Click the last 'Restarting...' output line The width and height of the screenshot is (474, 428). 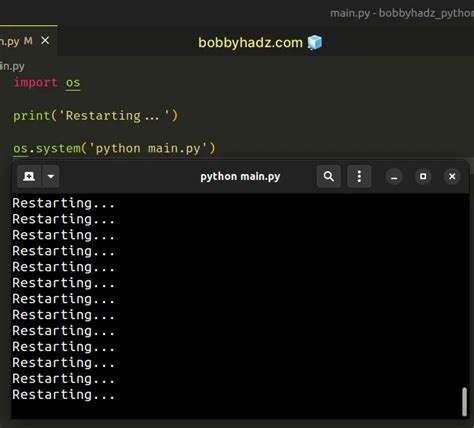click(63, 395)
